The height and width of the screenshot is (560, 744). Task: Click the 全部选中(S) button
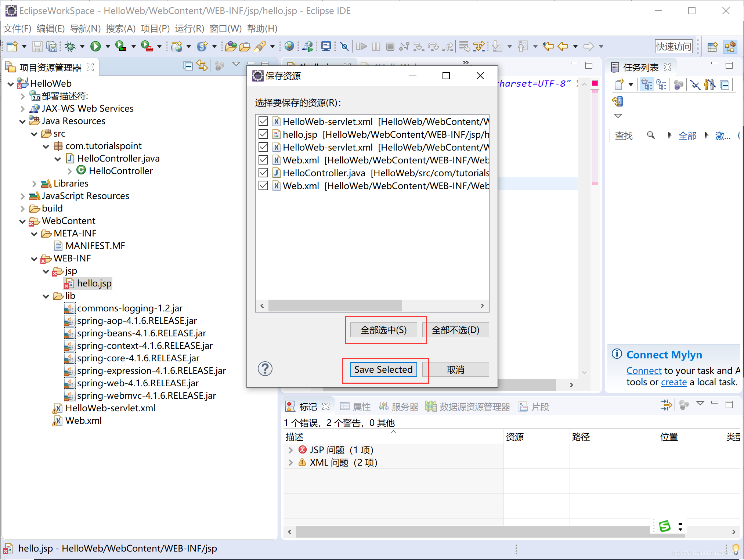click(384, 330)
